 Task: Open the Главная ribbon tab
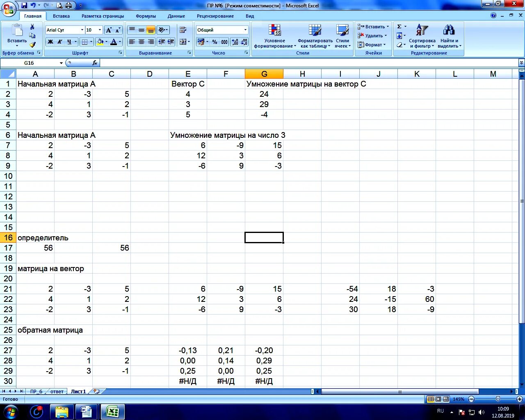pos(33,16)
